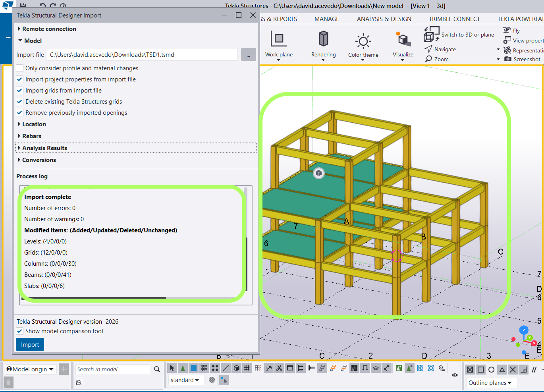Click the magnifier search icon
The width and height of the screenshot is (544, 392).
(x=157, y=369)
